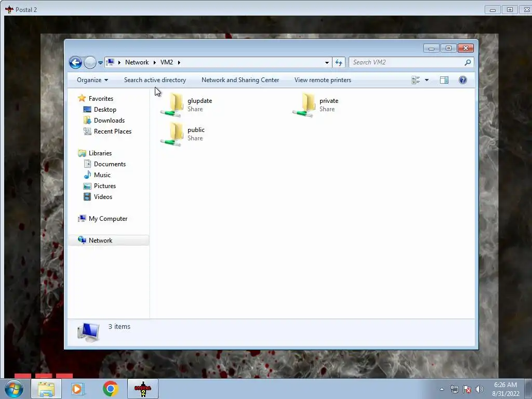Minimize the VM2 Explorer window
Viewport: 532px width, 399px height.
point(431,48)
